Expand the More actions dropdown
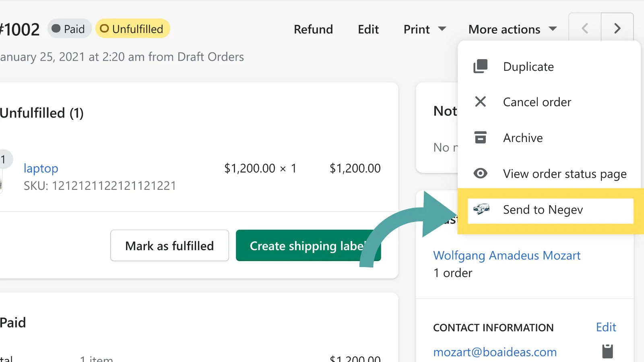Image resolution: width=644 pixels, height=362 pixels. click(x=512, y=29)
